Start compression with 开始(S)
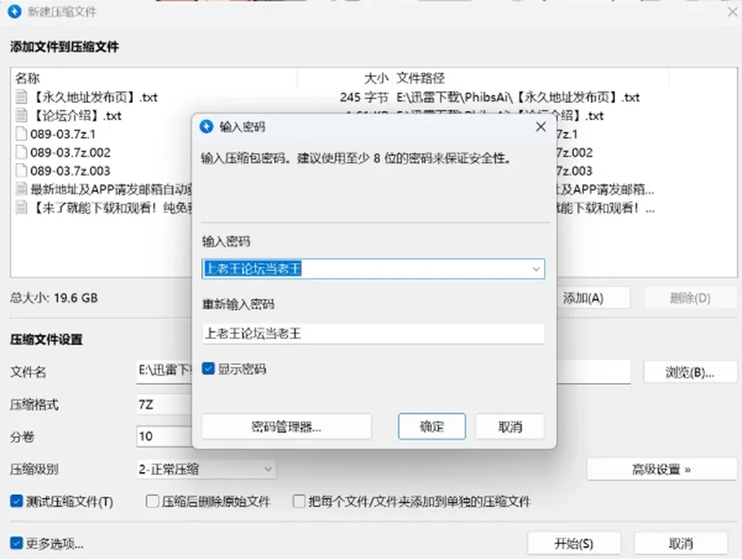This screenshot has width=742, height=560. pyautogui.click(x=574, y=544)
